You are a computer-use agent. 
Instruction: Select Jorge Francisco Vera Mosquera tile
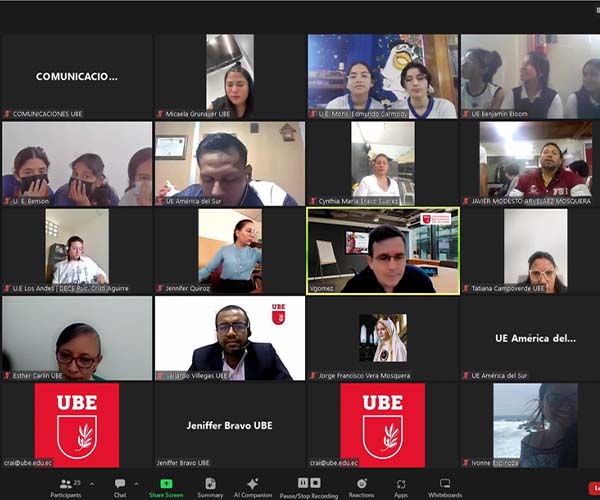[383, 338]
